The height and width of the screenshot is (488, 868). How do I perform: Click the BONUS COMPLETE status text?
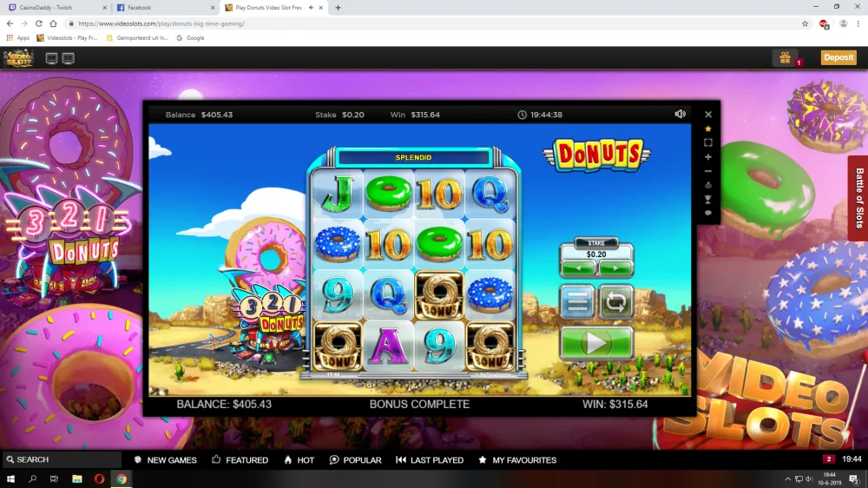(x=419, y=405)
